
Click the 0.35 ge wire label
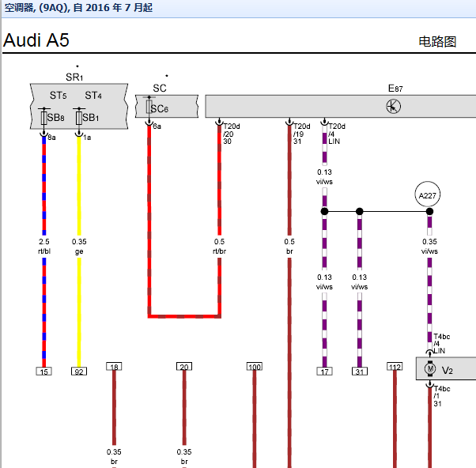[x=79, y=247]
